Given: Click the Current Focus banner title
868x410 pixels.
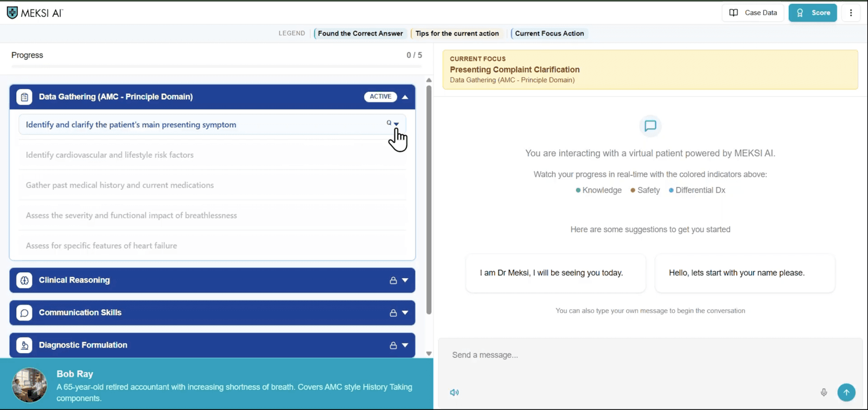Looking at the screenshot, I should [514, 69].
